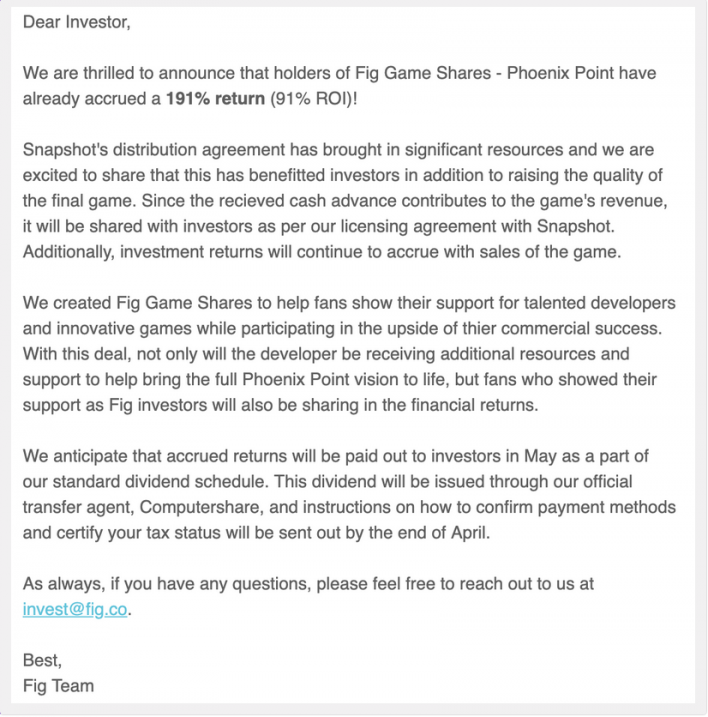Open the invest@fig.co email link
The width and height of the screenshot is (708, 717).
(76, 610)
